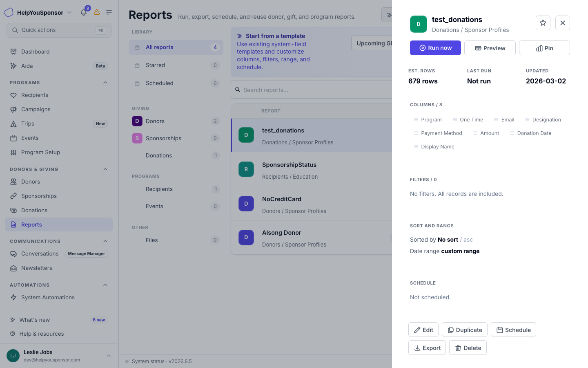Select the Scheduled reports filter
This screenshot has width=588, height=368.
[176, 83]
